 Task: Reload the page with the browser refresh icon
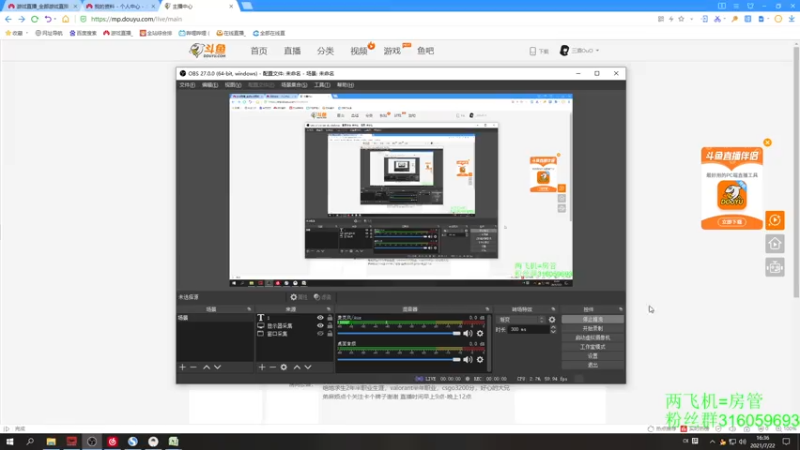coord(35,19)
